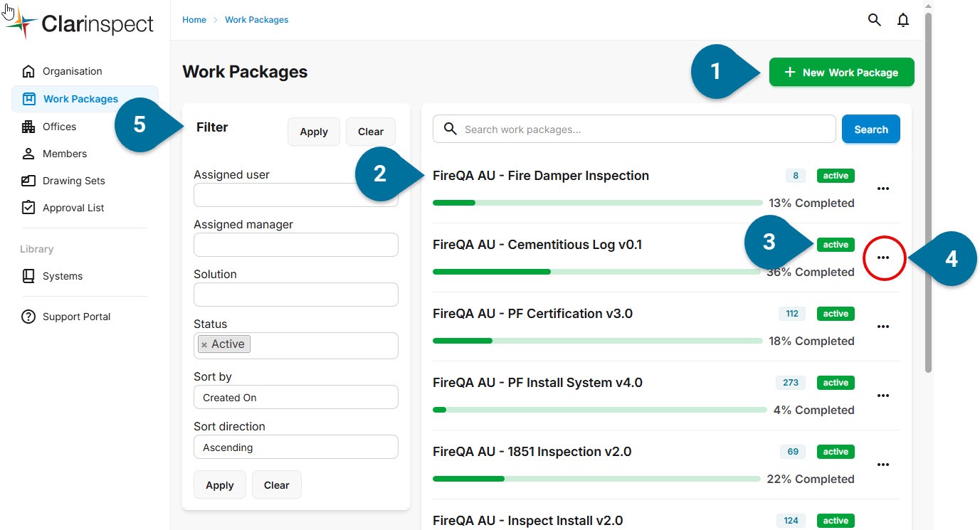Open FireQA AU - Cementitious Log v0.1 package
Screen dimensions: 980x530
click(537, 245)
